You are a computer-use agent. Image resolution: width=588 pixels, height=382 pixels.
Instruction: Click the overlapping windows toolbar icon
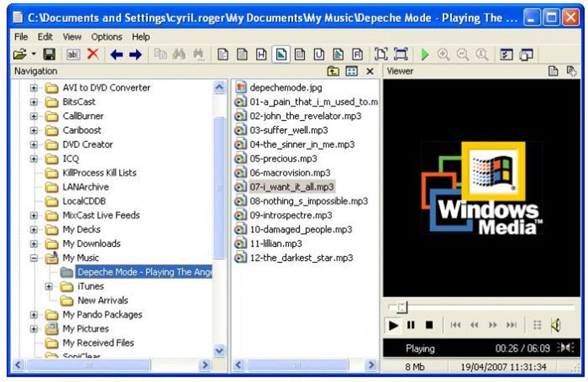pyautogui.click(x=526, y=55)
